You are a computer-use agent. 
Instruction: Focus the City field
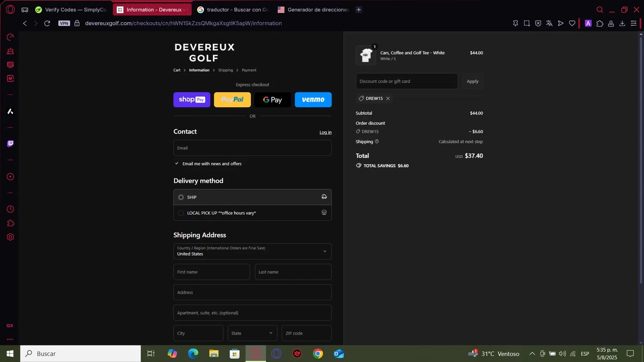[x=198, y=333]
